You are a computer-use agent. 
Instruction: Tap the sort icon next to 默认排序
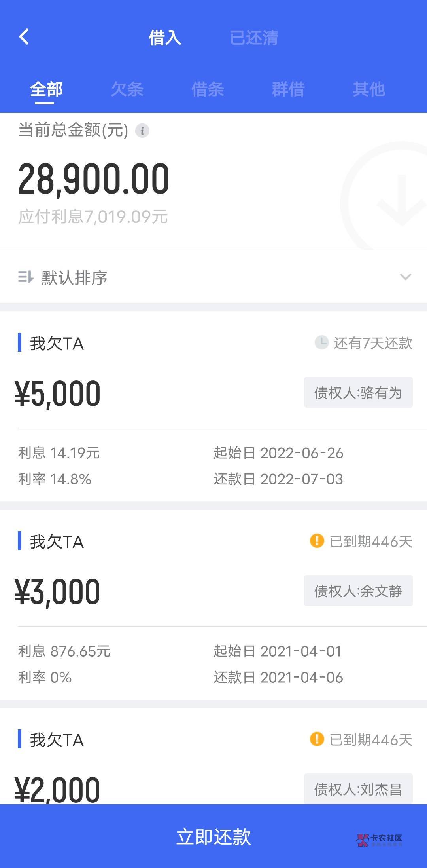[26, 277]
